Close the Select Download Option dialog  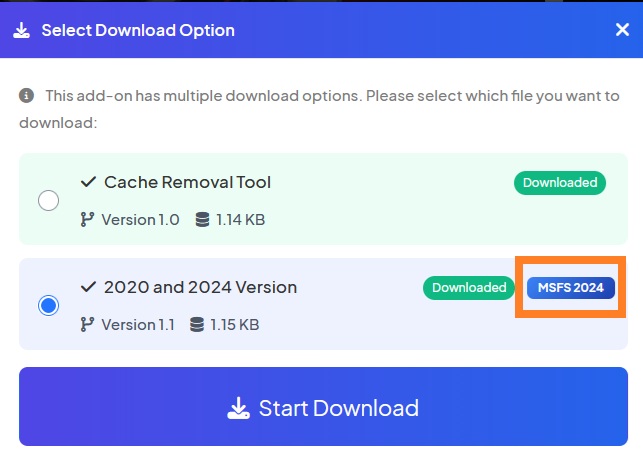(621, 30)
